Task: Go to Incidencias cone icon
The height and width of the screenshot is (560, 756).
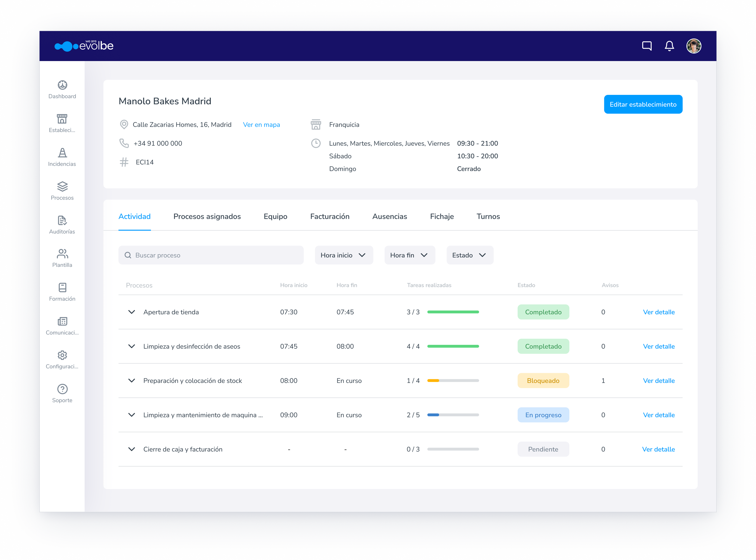Action: click(62, 153)
